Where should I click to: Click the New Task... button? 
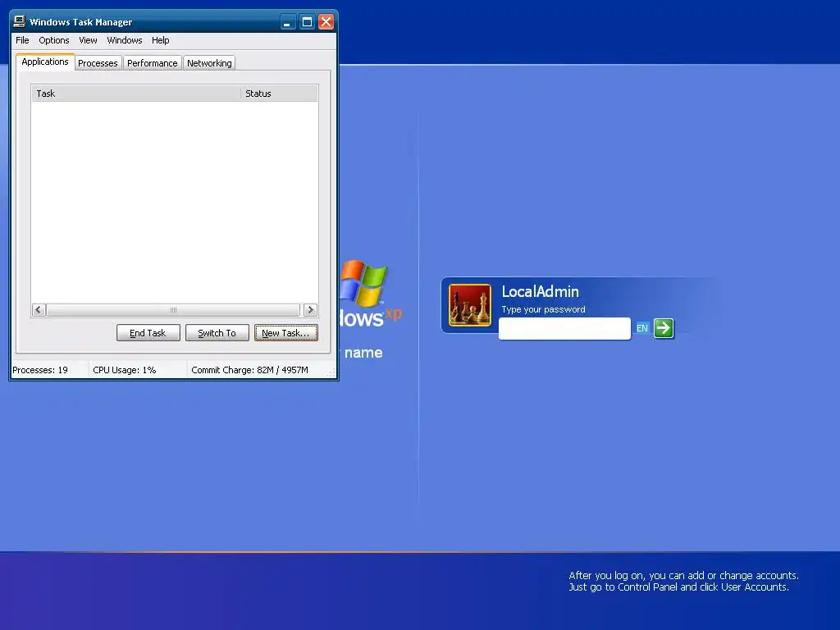tap(285, 333)
